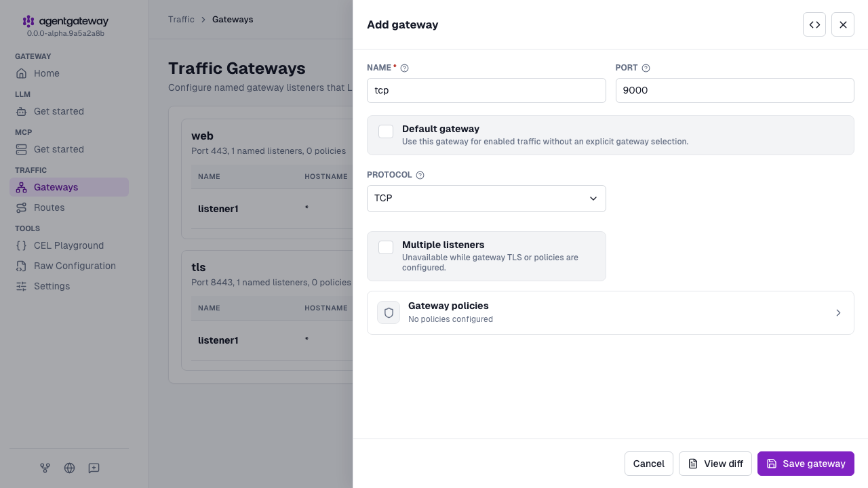
Task: Click 'No policies configured' text
Action: (x=450, y=319)
